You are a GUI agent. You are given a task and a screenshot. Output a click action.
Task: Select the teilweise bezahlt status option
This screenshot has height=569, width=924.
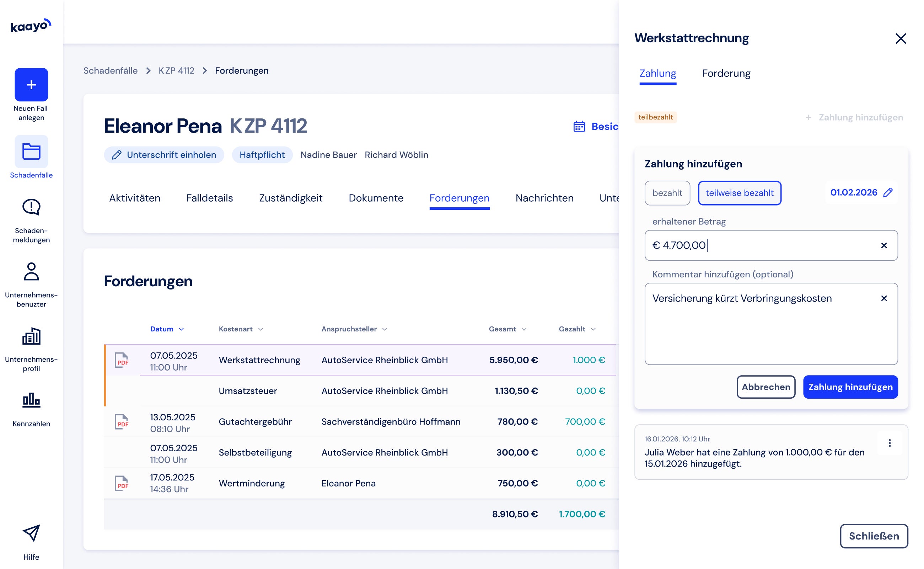click(x=739, y=193)
